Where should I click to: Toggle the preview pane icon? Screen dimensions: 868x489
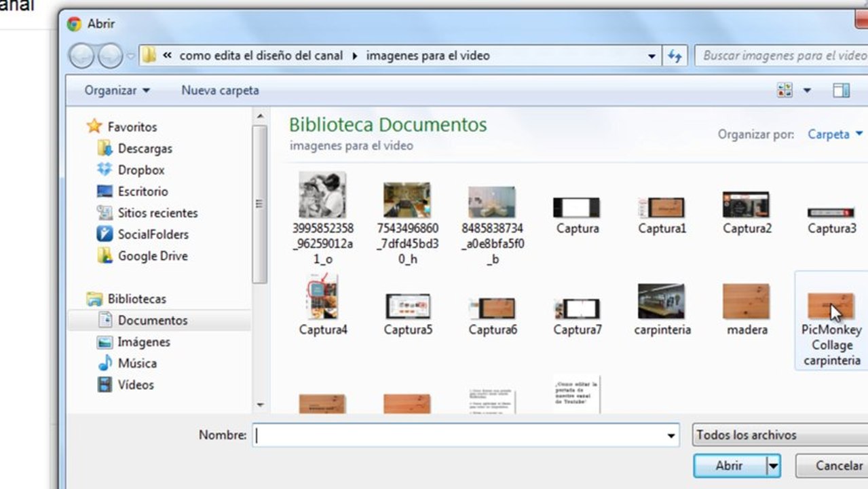coord(842,90)
